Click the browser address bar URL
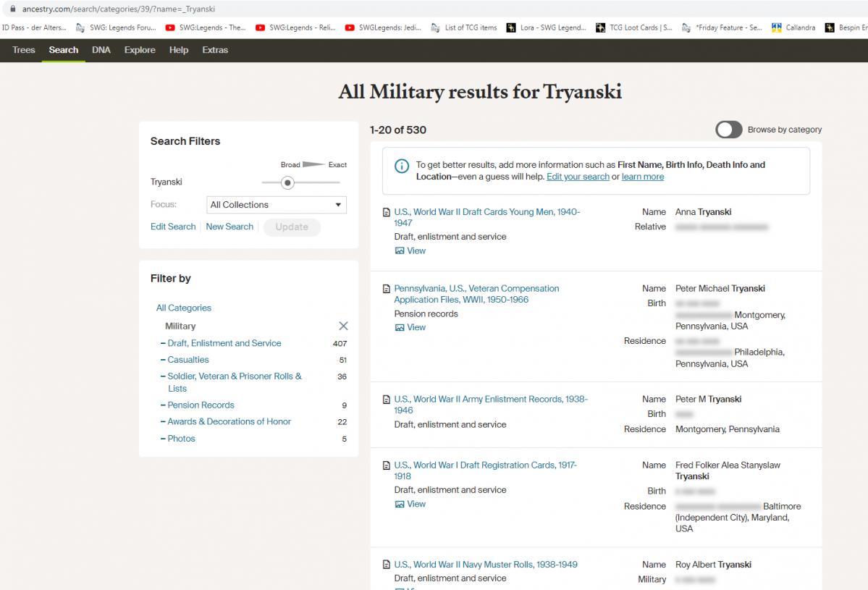Image resolution: width=868 pixels, height=590 pixels. click(x=119, y=9)
